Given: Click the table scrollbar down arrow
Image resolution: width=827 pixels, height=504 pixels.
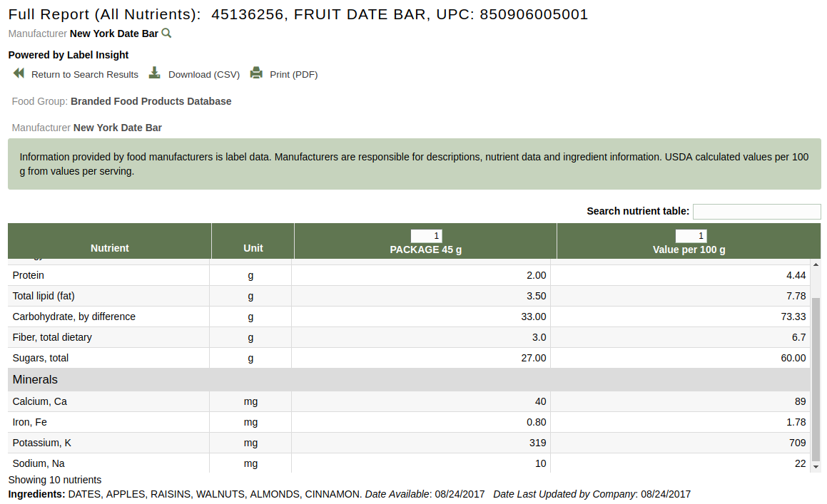Looking at the screenshot, I should coord(815,467).
